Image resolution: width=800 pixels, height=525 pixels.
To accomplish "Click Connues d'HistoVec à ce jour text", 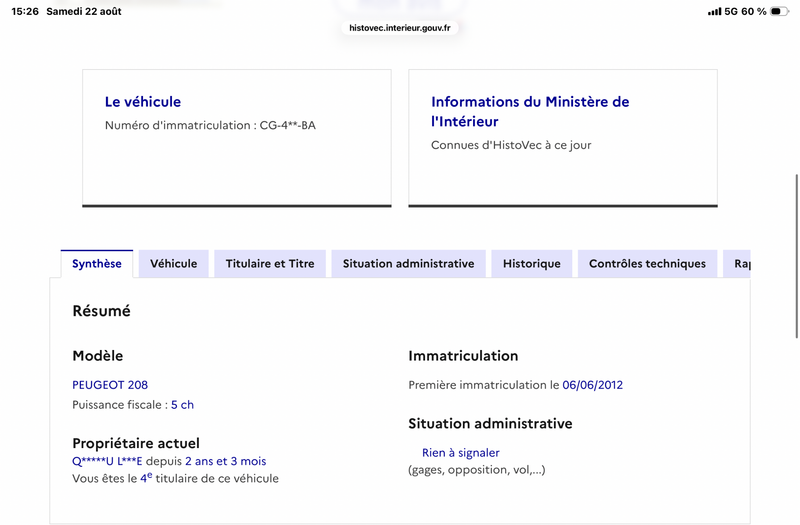I will pos(511,145).
